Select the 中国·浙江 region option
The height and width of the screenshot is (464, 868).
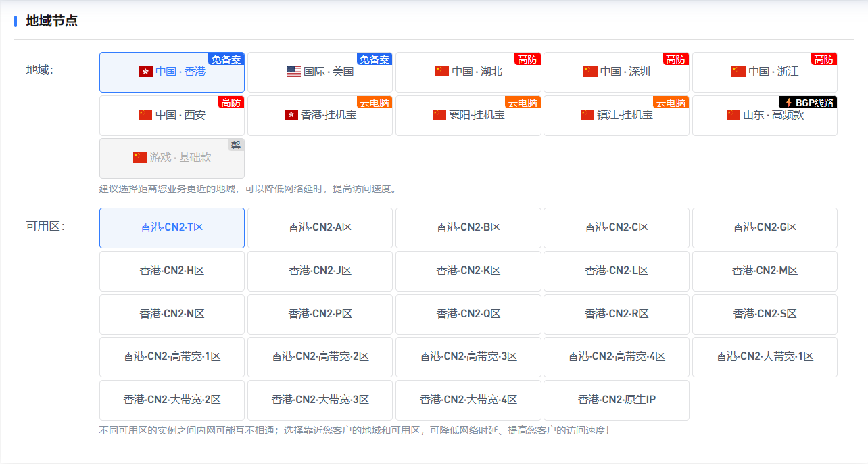pos(765,72)
